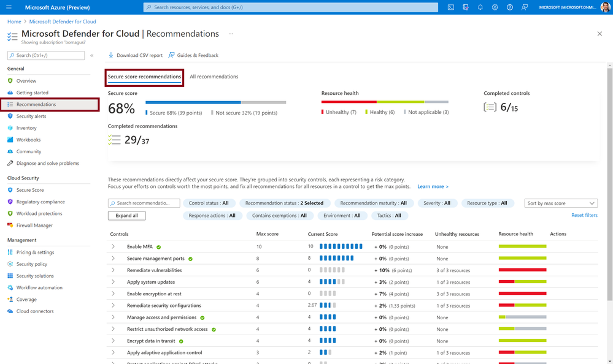Open the Sort by max score dropdown
The width and height of the screenshot is (613, 364).
[561, 203]
